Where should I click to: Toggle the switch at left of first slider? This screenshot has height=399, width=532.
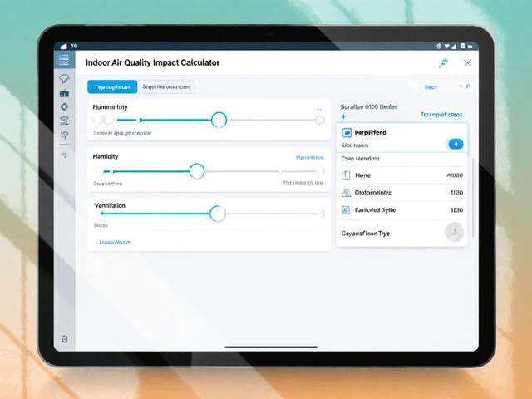coord(105,120)
